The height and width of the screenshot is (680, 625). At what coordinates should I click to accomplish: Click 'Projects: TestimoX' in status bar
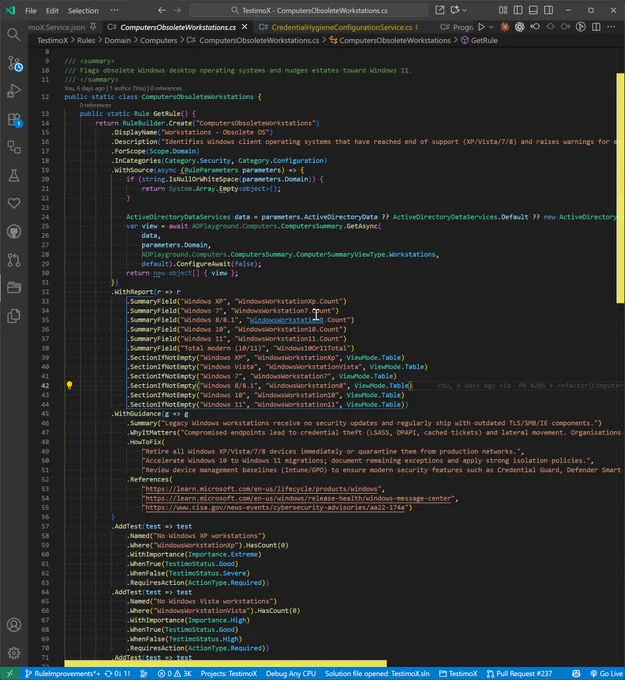click(229, 673)
